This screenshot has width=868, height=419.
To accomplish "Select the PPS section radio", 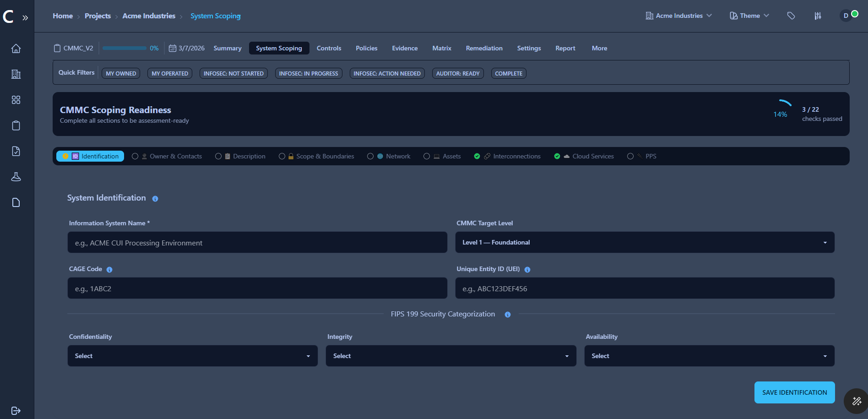I will tap(630, 156).
